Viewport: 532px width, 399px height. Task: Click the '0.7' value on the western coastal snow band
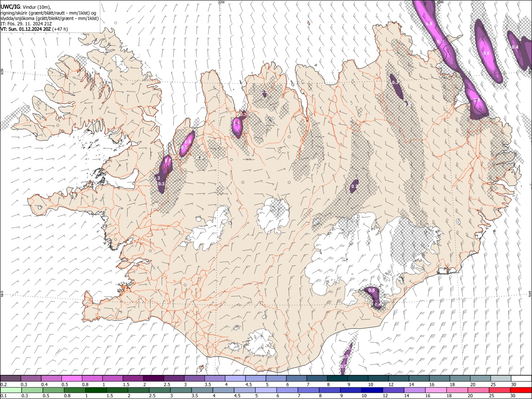pos(167,160)
